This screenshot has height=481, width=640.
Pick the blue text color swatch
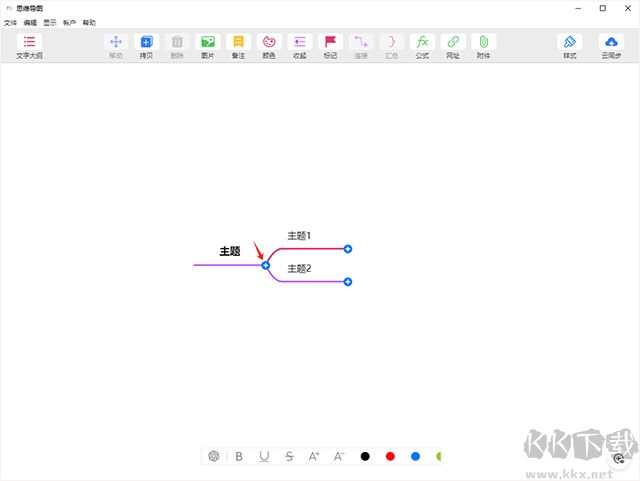tap(416, 456)
